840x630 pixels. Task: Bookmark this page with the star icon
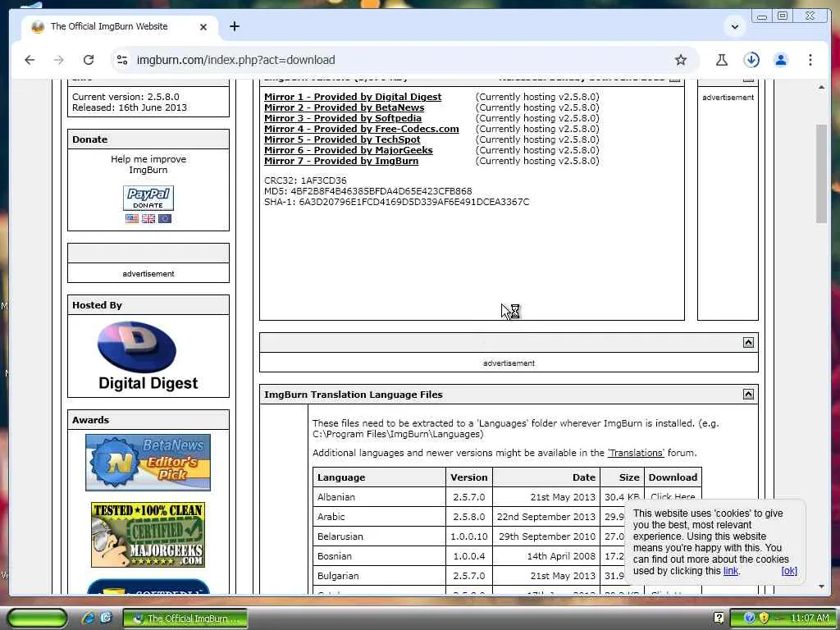(680, 60)
